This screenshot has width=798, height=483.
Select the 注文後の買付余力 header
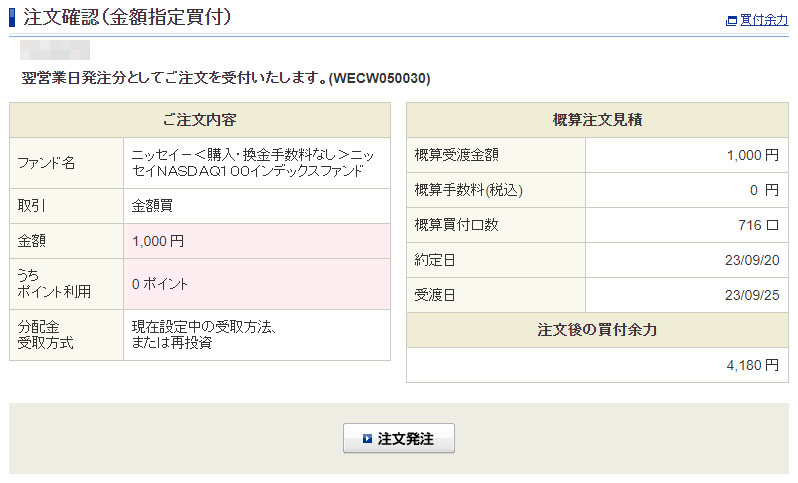point(597,329)
